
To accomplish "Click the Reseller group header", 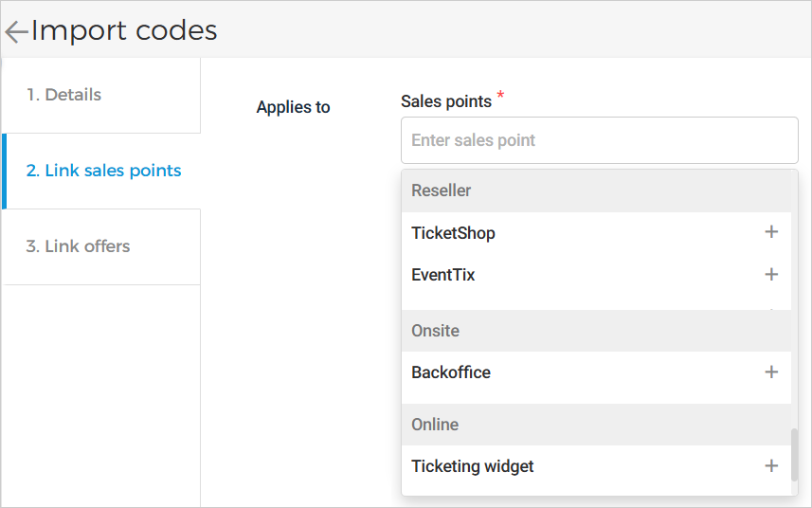I will 442,190.
